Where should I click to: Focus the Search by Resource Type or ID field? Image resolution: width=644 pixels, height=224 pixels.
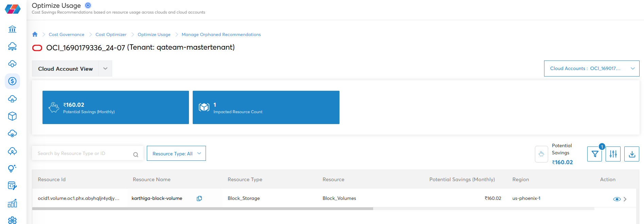coord(88,154)
